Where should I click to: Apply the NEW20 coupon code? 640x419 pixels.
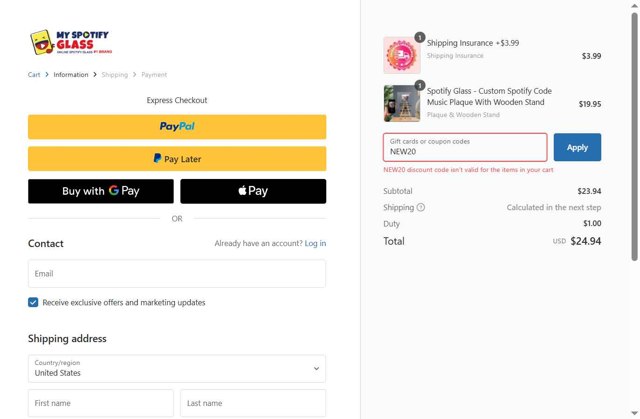click(x=577, y=147)
